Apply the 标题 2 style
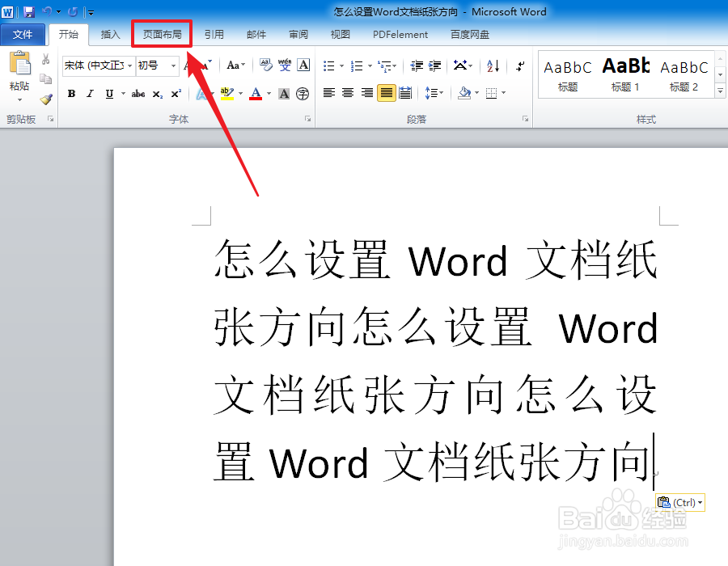This screenshot has height=566, width=728. 684,74
